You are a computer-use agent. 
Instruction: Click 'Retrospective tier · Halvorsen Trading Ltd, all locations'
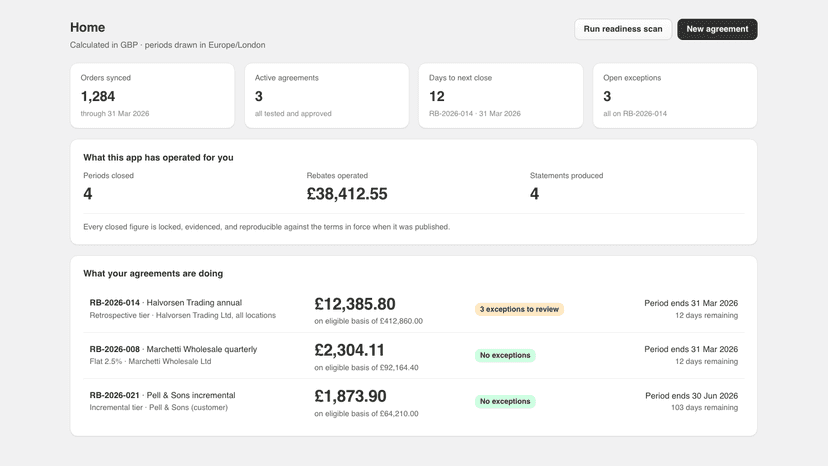[x=183, y=315]
